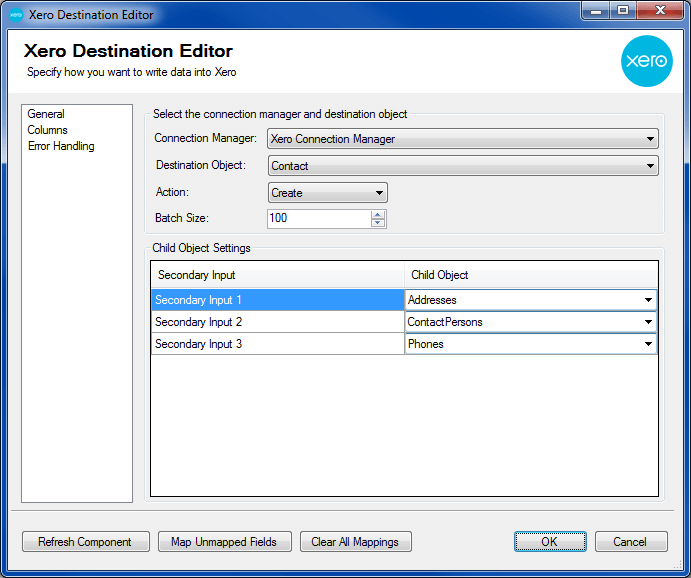Open the Destination Object dropdown
The height and width of the screenshot is (578, 691).
pyautogui.click(x=463, y=166)
